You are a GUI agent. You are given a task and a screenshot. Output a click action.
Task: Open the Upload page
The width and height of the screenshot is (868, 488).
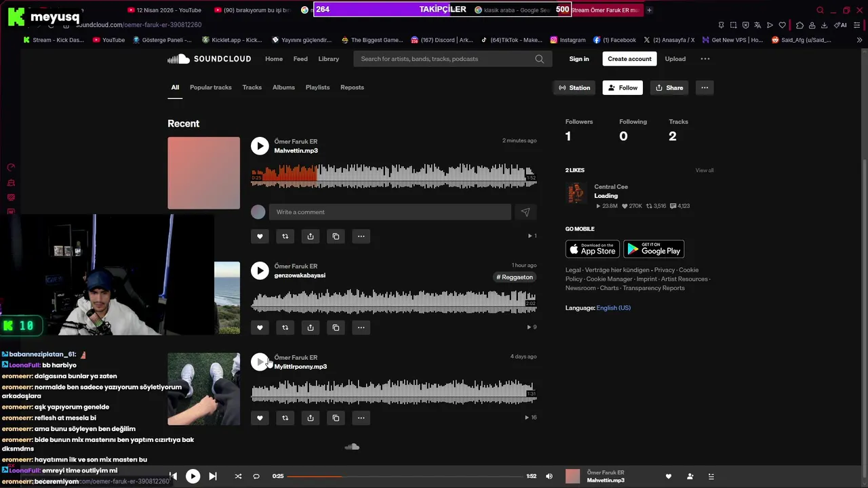tap(675, 59)
